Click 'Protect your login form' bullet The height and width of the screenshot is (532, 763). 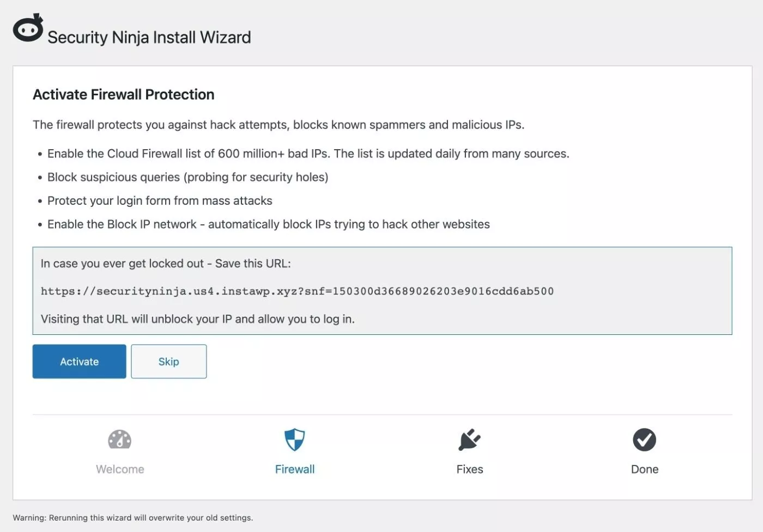(x=160, y=201)
